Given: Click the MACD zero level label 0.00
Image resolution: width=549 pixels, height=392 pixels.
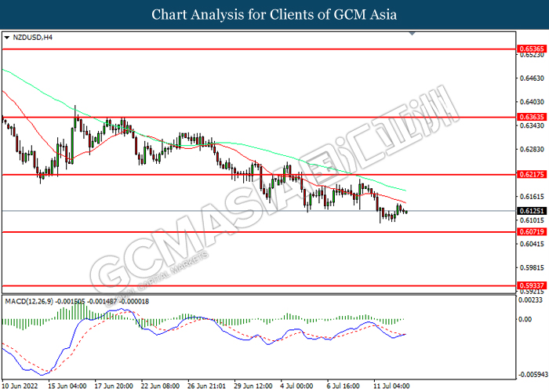Looking at the screenshot, I should [x=525, y=319].
